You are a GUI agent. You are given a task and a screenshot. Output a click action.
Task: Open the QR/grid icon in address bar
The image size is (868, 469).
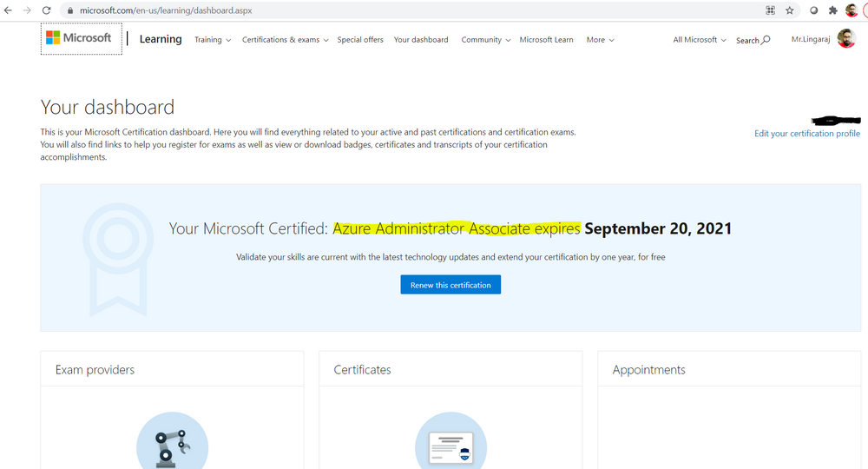pyautogui.click(x=770, y=10)
